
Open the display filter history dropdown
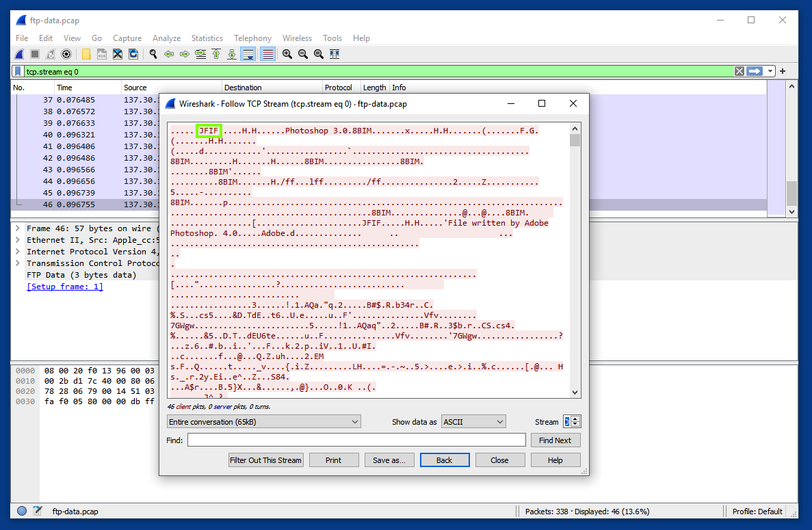[x=770, y=71]
